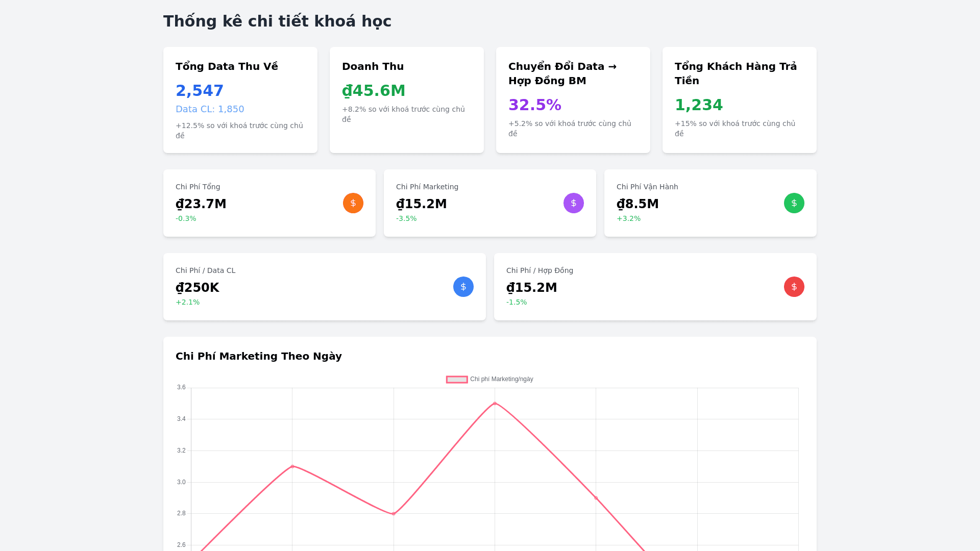Click the pink legend color box in chart
980x551 pixels.
(x=457, y=379)
